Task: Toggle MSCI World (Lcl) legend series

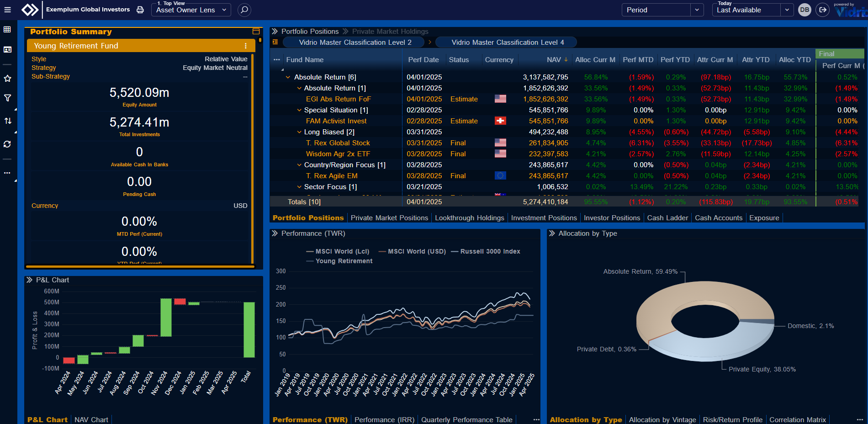Action: (x=338, y=251)
